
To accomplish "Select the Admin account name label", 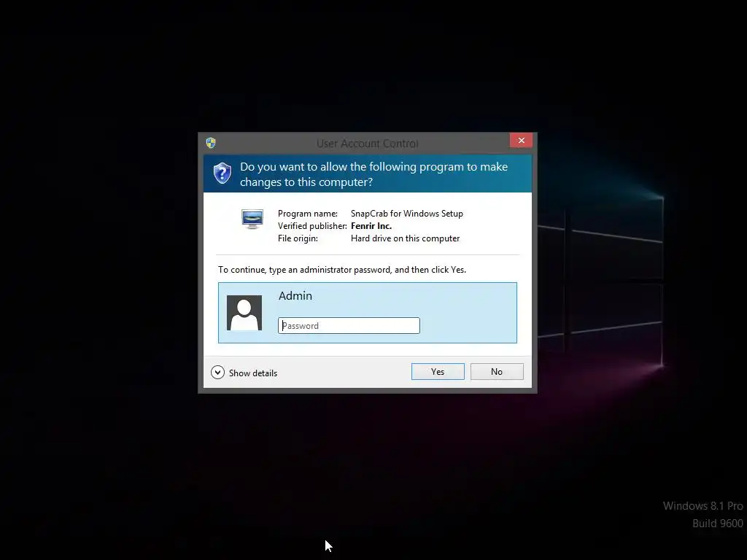I will click(x=295, y=296).
